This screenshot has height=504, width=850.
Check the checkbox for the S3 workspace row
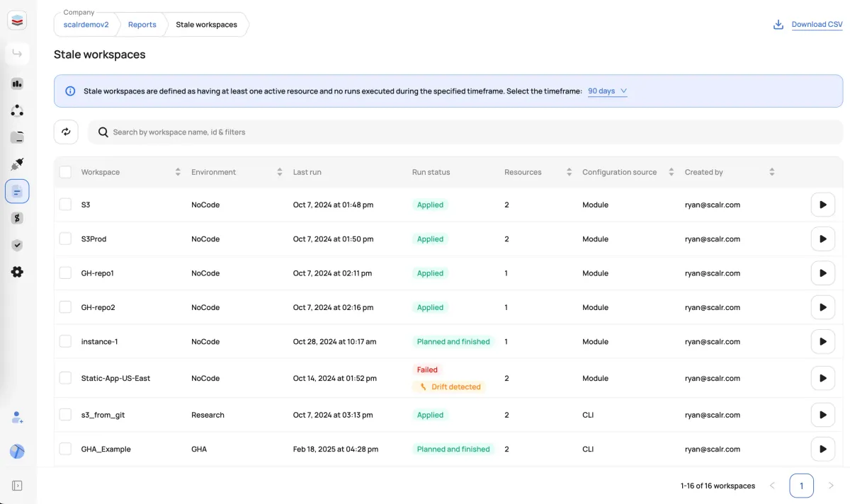click(65, 205)
